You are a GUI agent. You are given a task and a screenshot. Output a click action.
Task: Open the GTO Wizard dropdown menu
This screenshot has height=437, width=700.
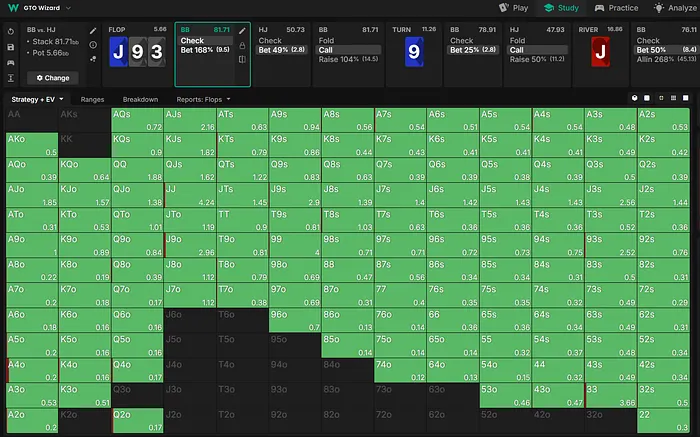[x=44, y=8]
